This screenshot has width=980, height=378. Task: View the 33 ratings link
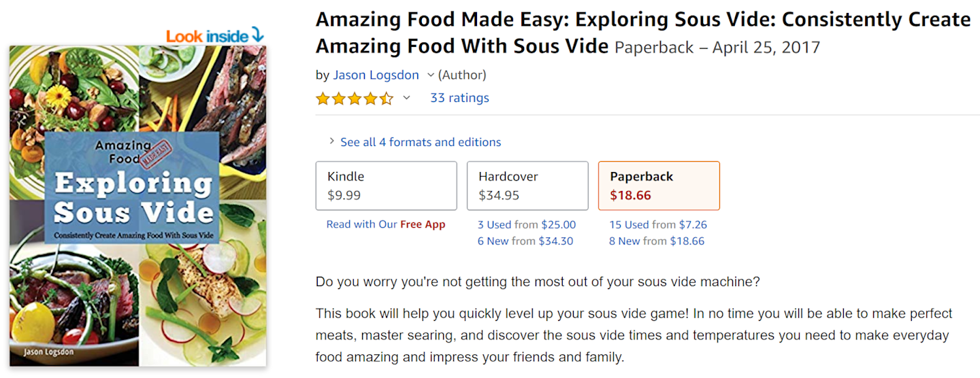[x=459, y=98]
